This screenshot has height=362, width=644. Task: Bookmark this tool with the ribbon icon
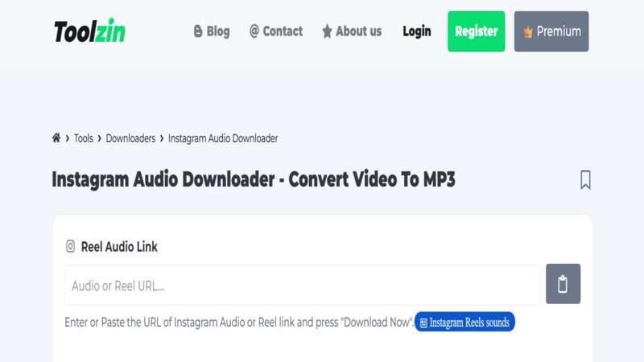[x=585, y=179]
